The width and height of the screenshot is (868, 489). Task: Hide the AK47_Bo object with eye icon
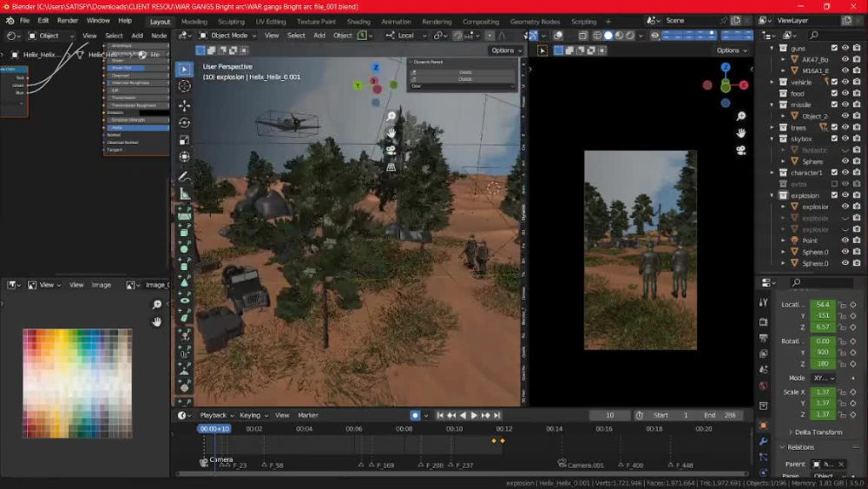coord(845,59)
